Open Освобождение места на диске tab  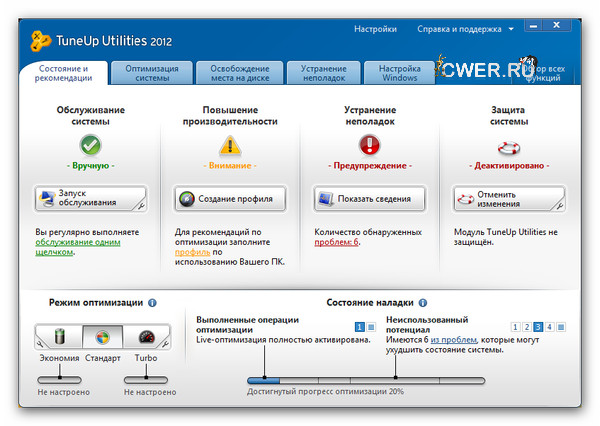pyautogui.click(x=234, y=73)
